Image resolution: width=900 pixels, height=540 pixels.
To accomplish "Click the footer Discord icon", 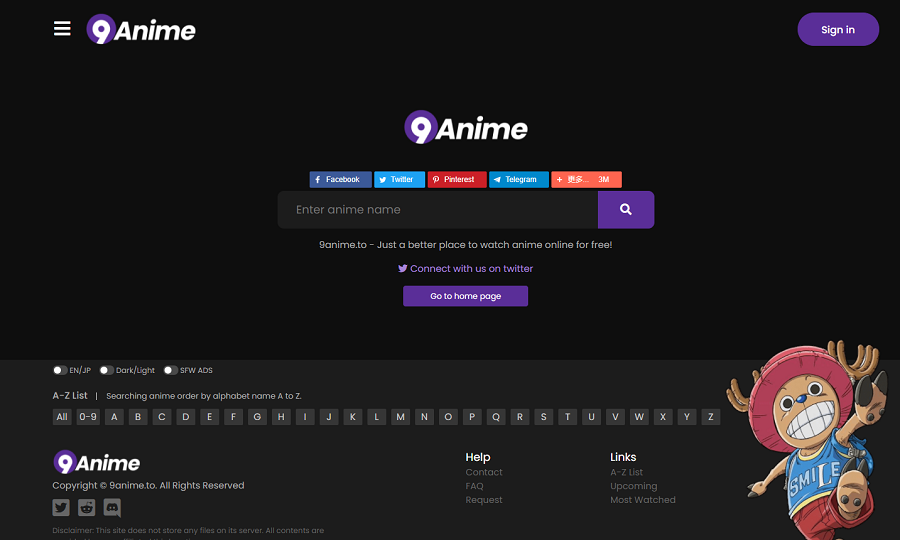I will pyautogui.click(x=112, y=507).
